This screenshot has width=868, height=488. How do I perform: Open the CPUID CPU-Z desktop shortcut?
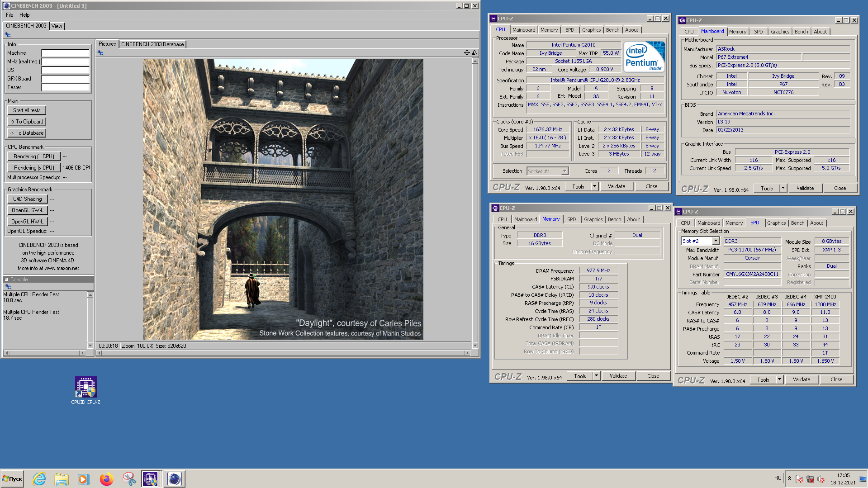85,390
